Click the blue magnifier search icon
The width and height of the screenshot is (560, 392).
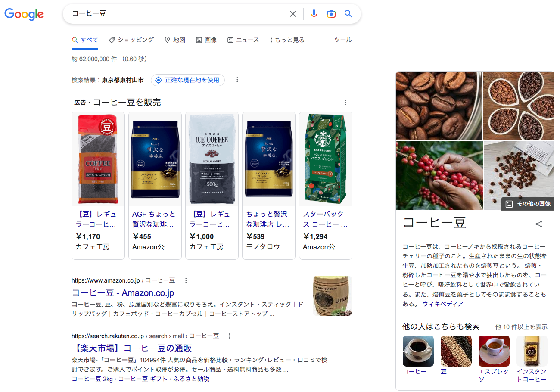(x=348, y=14)
